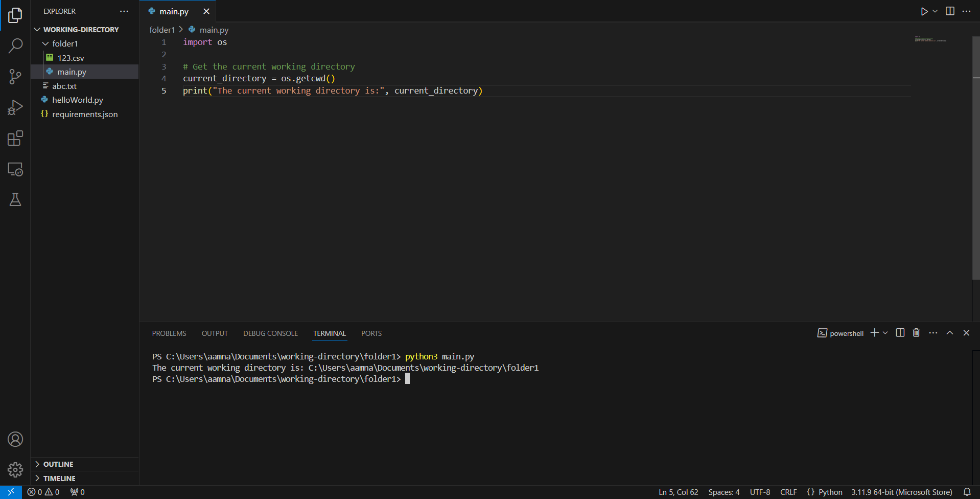Open the Source Control view
Image resolution: width=980 pixels, height=499 pixels.
tap(15, 77)
